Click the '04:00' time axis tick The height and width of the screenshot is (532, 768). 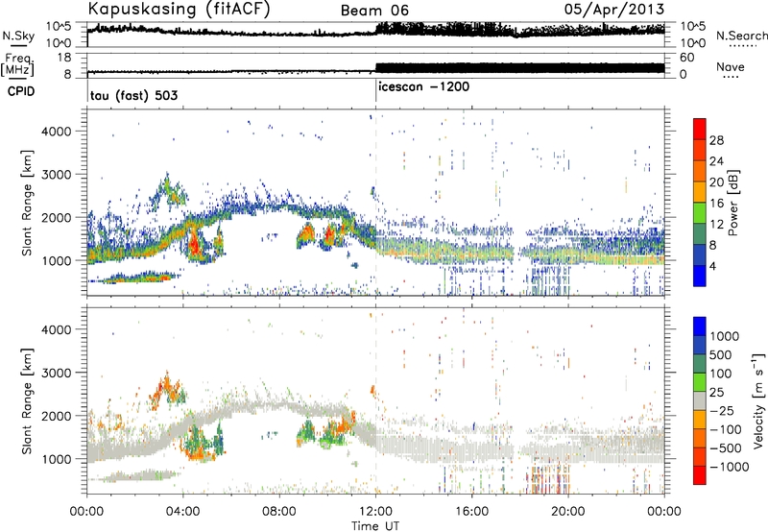pos(182,512)
